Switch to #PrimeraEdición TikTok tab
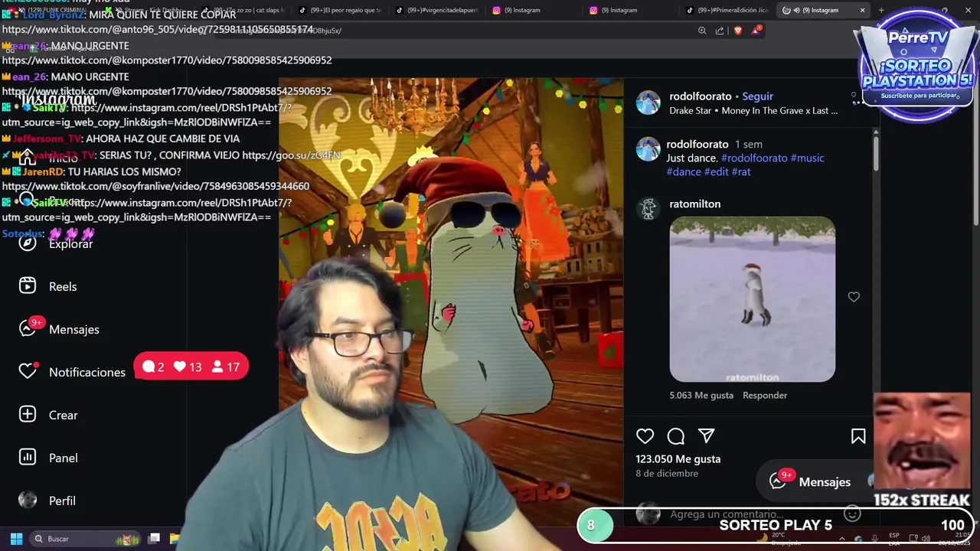 tap(727, 10)
